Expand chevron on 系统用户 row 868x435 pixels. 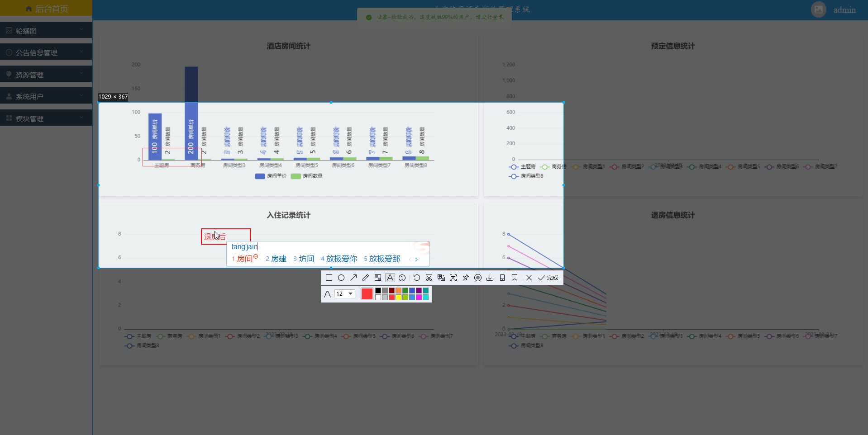[x=81, y=96]
